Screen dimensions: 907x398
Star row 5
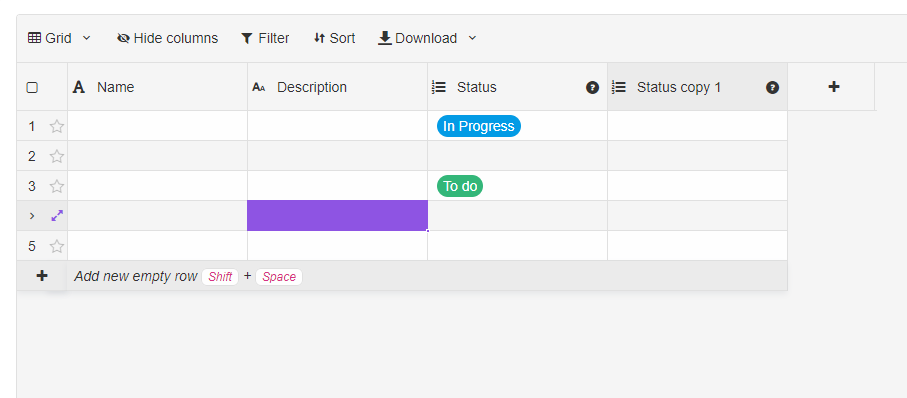pos(56,246)
